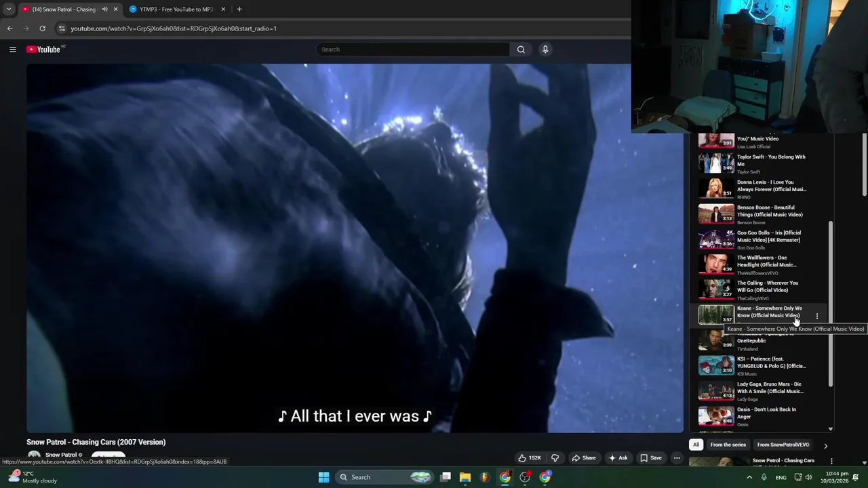
Task: Play The Wallflowers - One Headlight
Action: click(763, 264)
